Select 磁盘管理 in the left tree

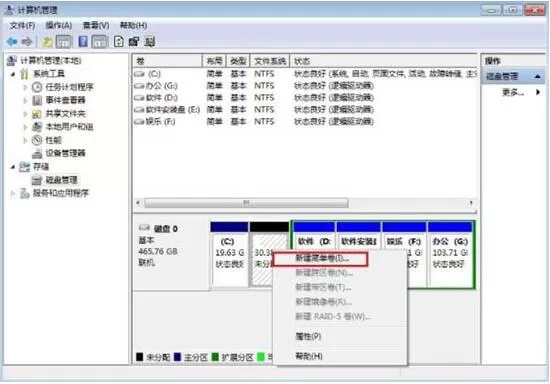[x=61, y=180]
